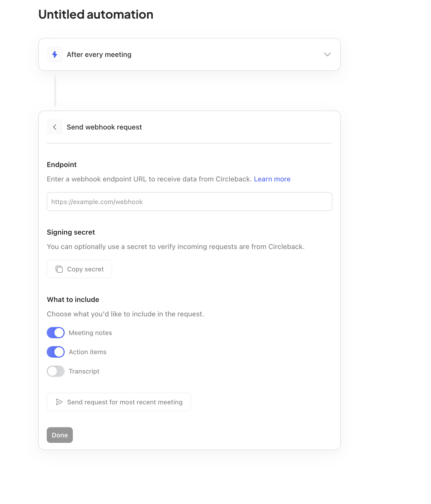Click the Action items toggle knob

click(x=58, y=352)
